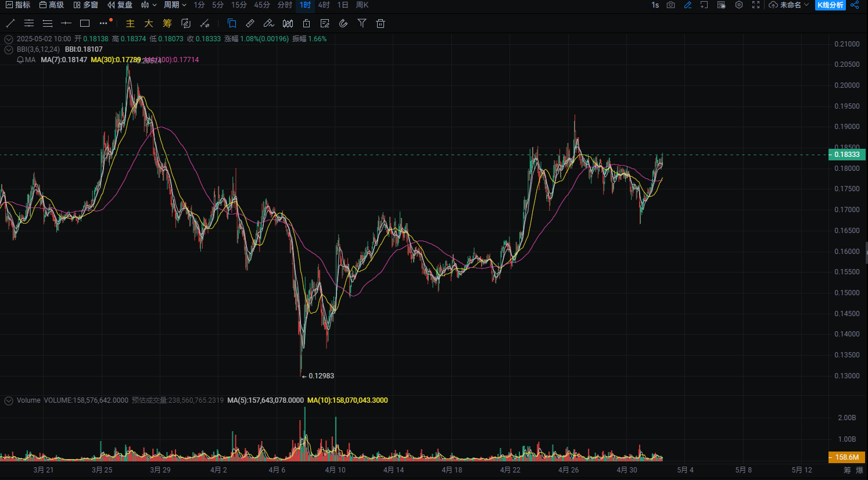Image resolution: width=868 pixels, height=480 pixels.
Task: Click the Volume MA(10) yellow indicator label
Action: click(347, 400)
